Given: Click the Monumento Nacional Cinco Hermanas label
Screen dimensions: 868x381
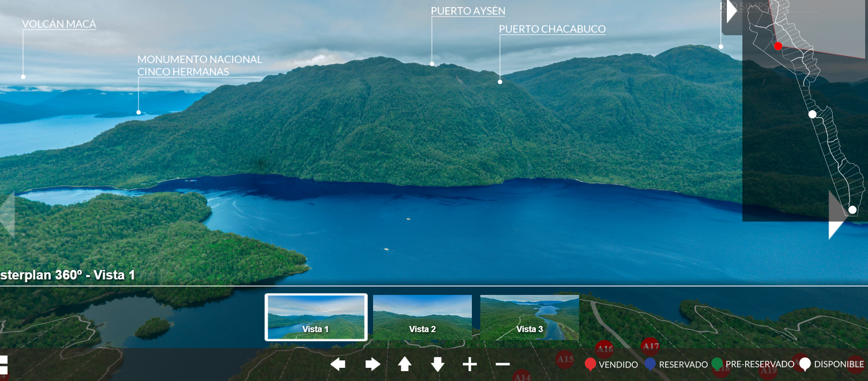Looking at the screenshot, I should (x=199, y=65).
